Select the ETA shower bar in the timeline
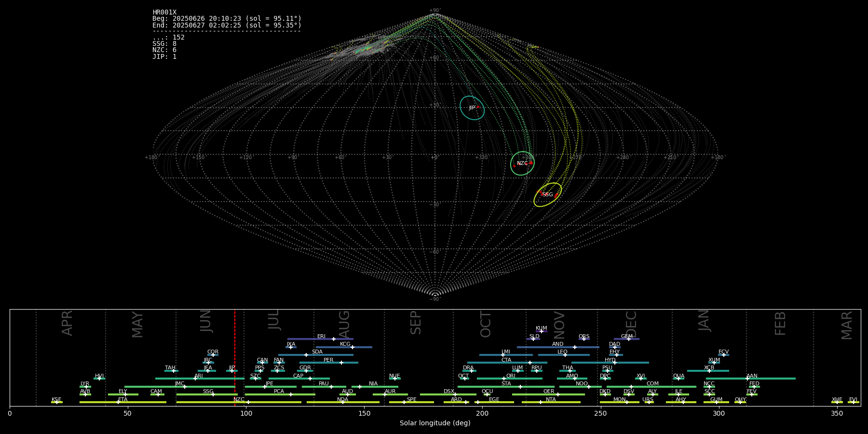868x434 pixels. 123,402
